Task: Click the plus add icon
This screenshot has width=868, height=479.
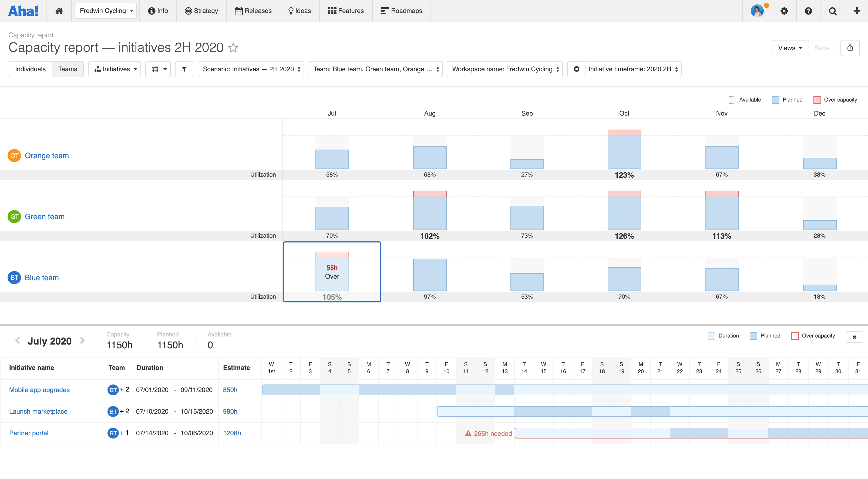Action: click(x=857, y=11)
